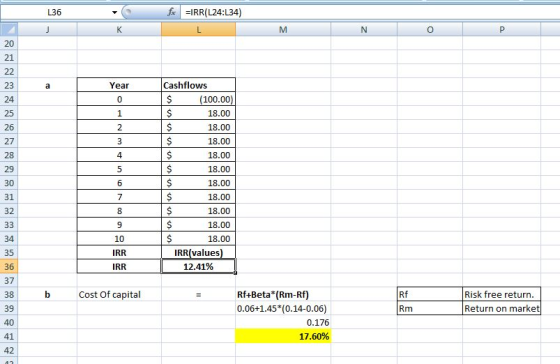Select column O header
Screen dimensions: 560x364
click(x=430, y=30)
